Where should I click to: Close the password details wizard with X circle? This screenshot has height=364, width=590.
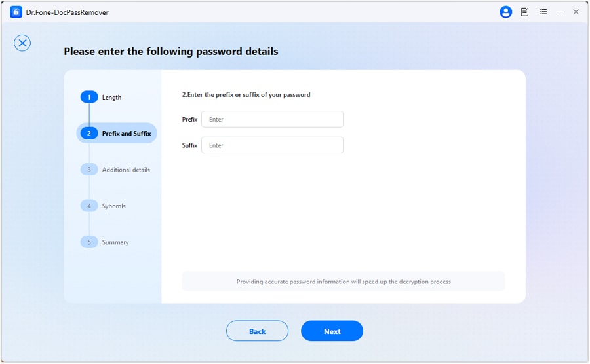pos(22,43)
